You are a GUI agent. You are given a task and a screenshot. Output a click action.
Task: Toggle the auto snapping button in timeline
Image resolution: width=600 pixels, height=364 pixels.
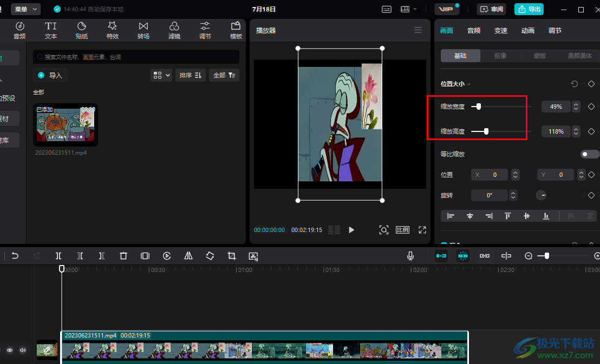462,256
